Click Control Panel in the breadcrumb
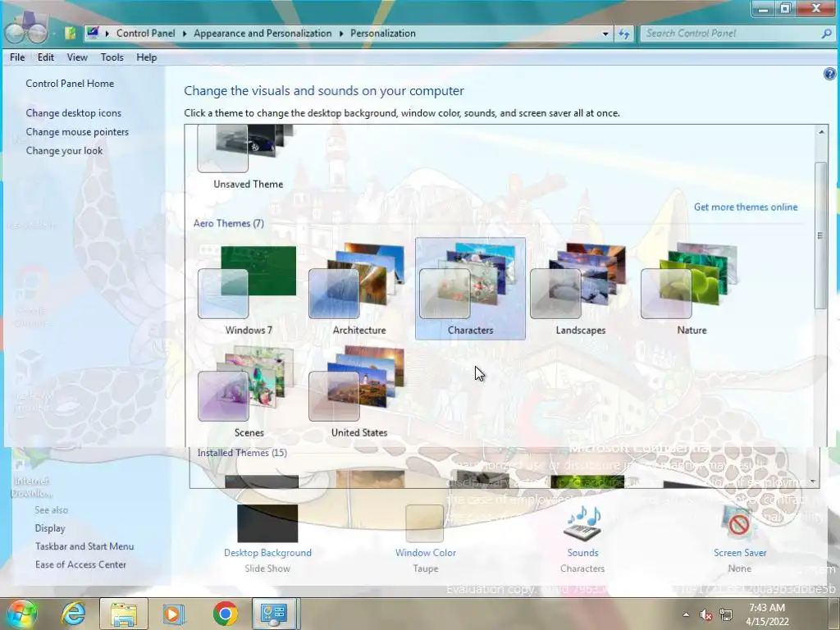 146,33
